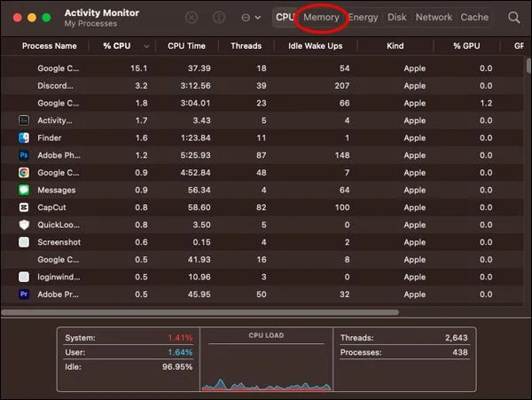Select the QuickLoo... process name
Image resolution: width=532 pixels, height=400 pixels.
point(59,224)
